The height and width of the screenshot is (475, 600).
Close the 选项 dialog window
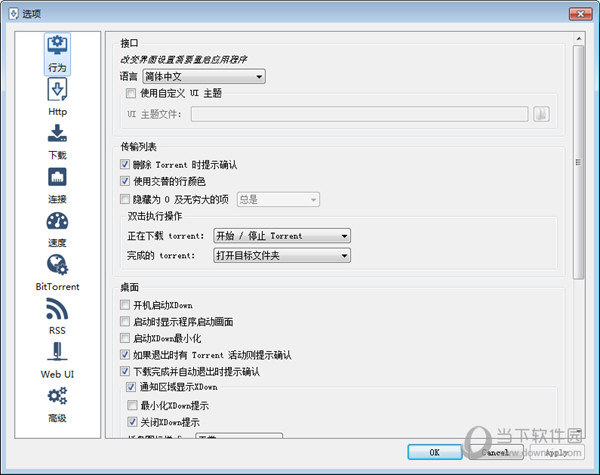click(580, 14)
